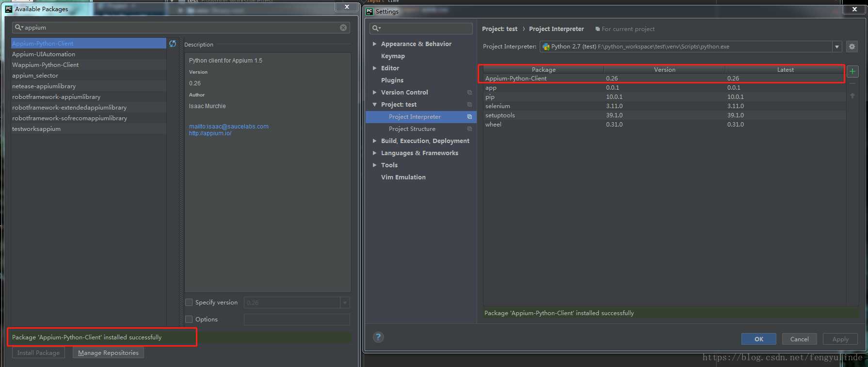
Task: Open Settings help question mark
Action: pyautogui.click(x=379, y=337)
